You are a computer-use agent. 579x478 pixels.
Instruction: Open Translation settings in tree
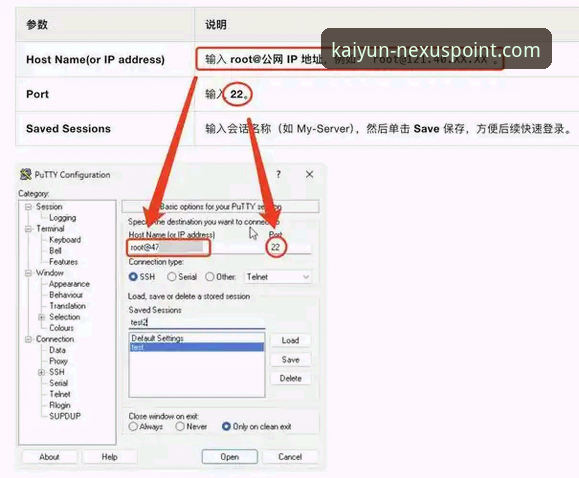pos(68,306)
